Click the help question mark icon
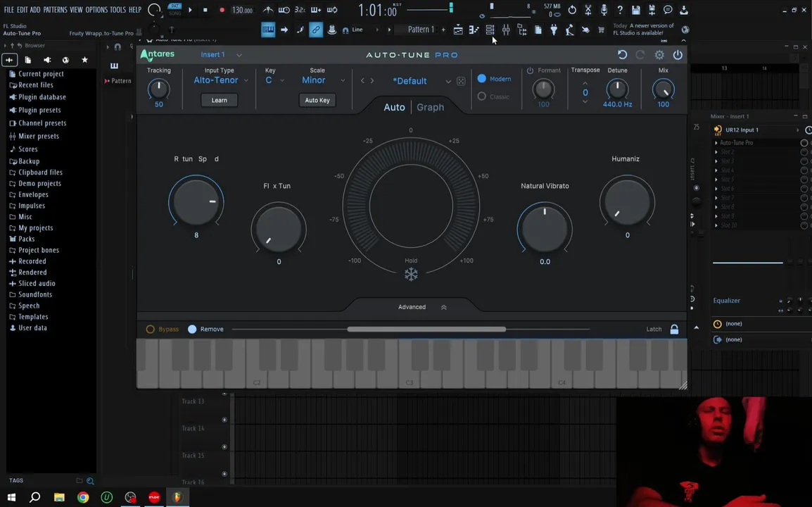The height and width of the screenshot is (507, 812). pyautogui.click(x=620, y=10)
